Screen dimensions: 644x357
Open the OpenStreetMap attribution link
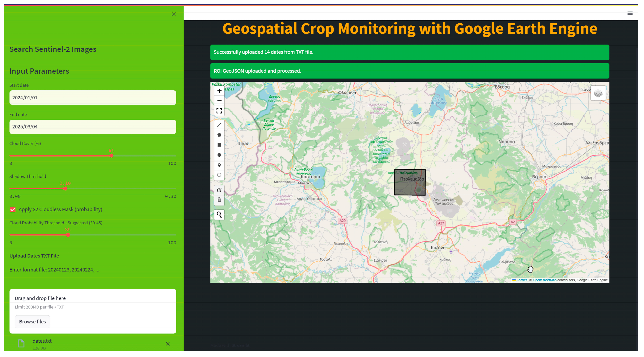click(544, 280)
